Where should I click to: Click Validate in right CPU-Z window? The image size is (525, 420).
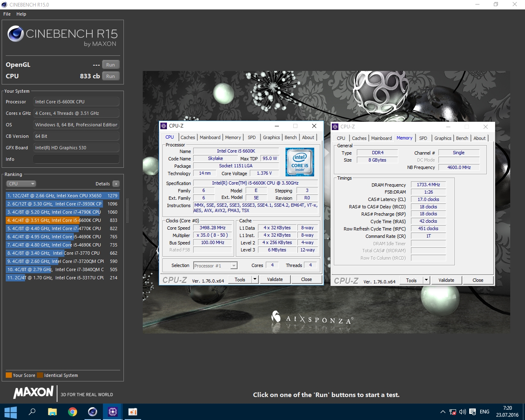point(446,280)
